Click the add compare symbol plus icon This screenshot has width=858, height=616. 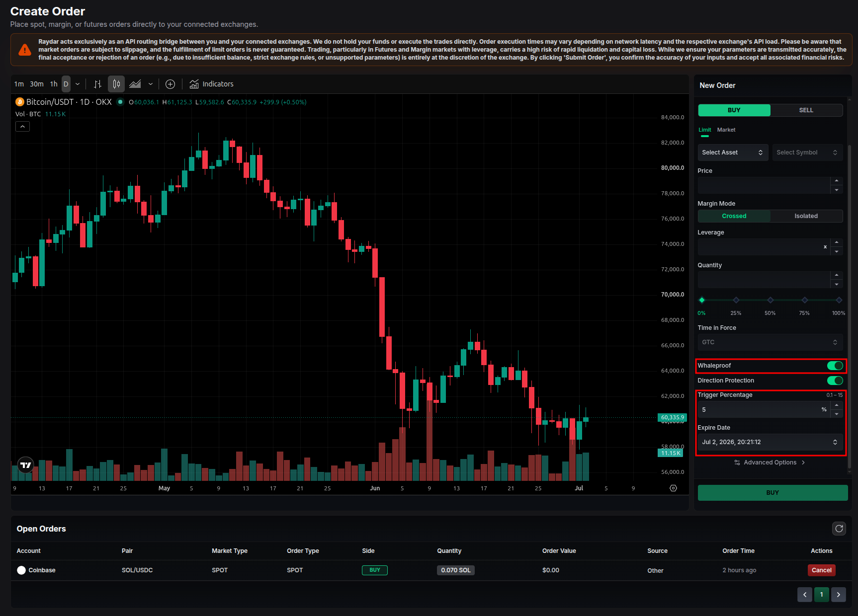coord(170,84)
